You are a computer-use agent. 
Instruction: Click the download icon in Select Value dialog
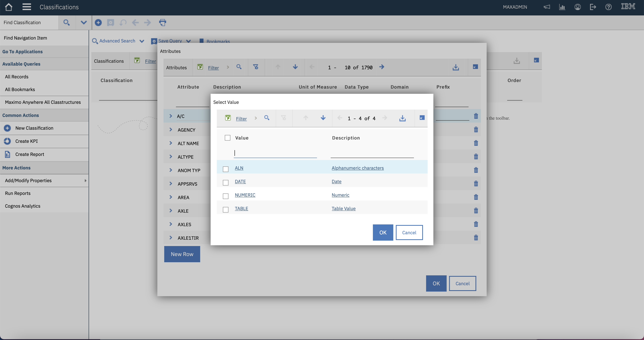point(402,118)
